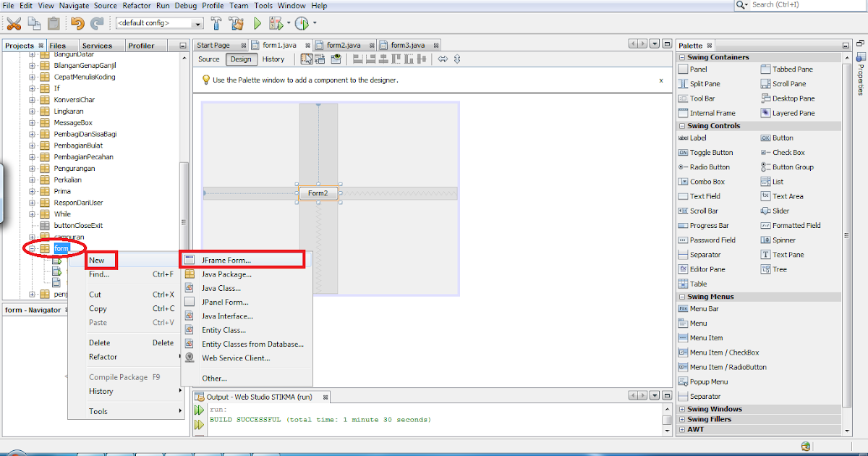Open the History view of the form
The width and height of the screenshot is (868, 456).
[x=275, y=59]
